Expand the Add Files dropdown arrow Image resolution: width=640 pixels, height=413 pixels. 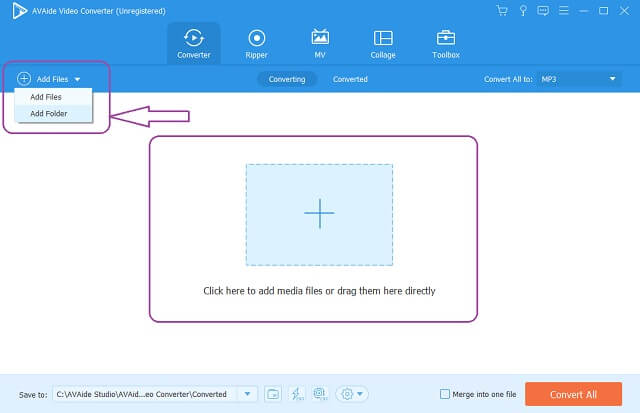[77, 79]
